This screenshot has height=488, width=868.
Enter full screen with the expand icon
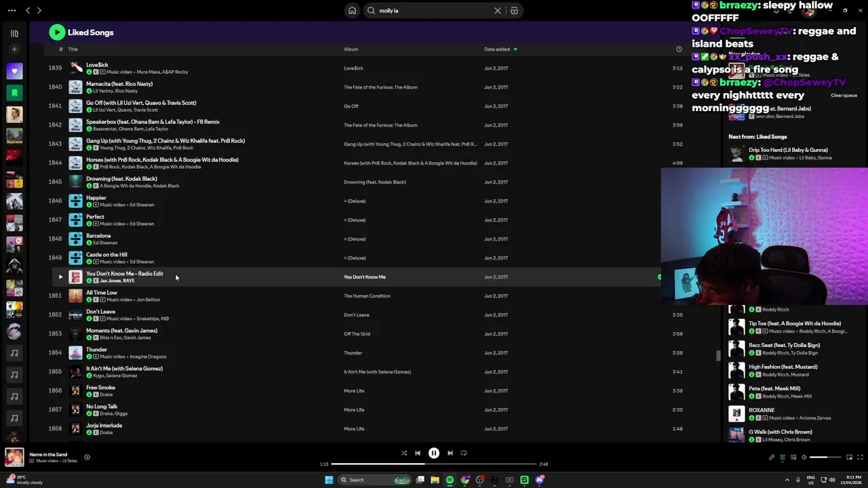(x=861, y=457)
